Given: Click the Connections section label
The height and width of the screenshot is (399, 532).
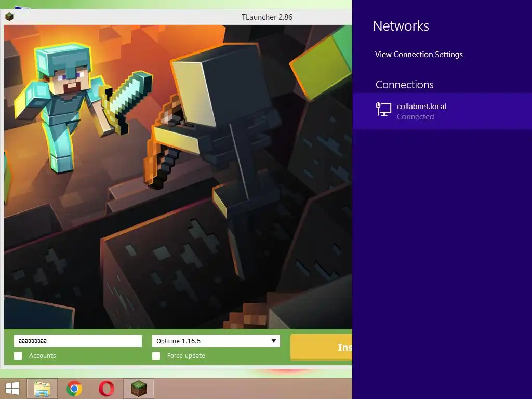Looking at the screenshot, I should (404, 85).
